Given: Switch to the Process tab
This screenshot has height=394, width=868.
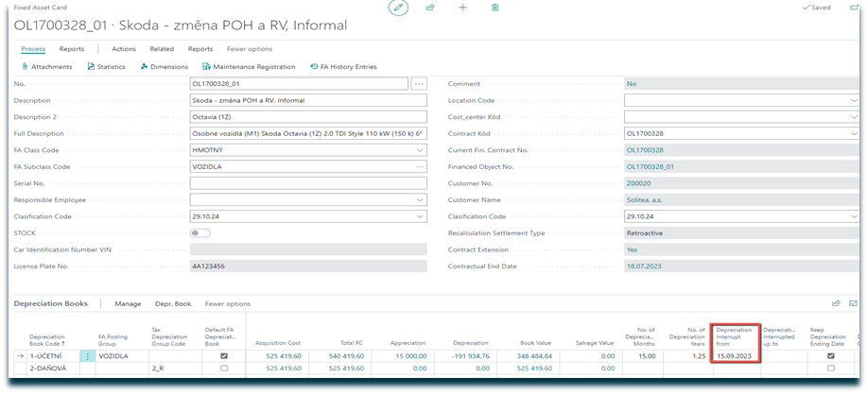Looking at the screenshot, I should (33, 48).
